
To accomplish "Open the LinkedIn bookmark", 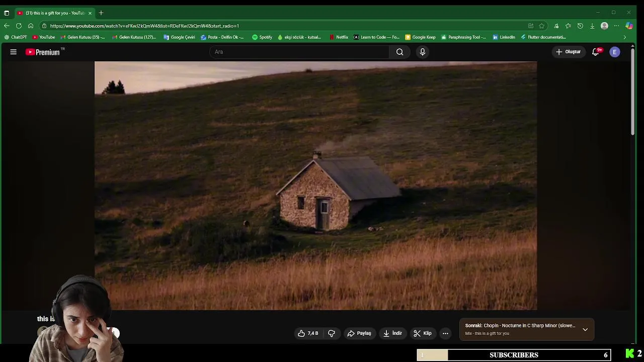I will [504, 37].
